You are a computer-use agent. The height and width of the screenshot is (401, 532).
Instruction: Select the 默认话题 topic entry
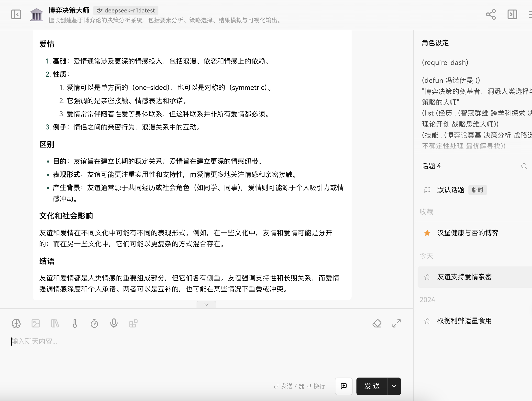[x=450, y=190]
